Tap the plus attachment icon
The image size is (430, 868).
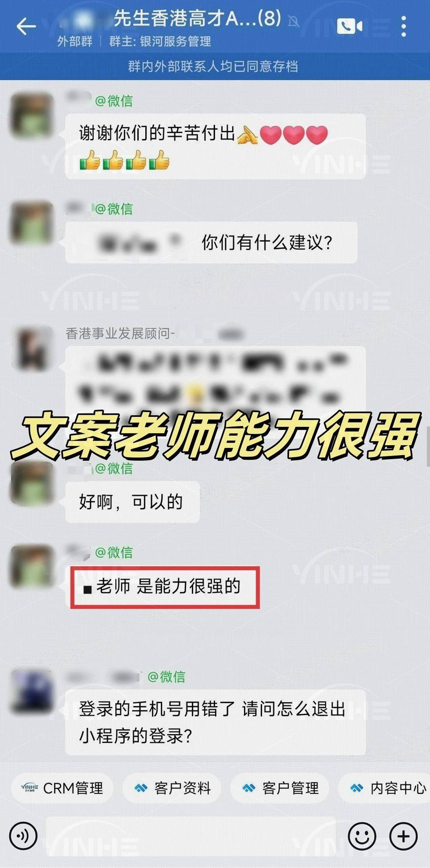403,836
